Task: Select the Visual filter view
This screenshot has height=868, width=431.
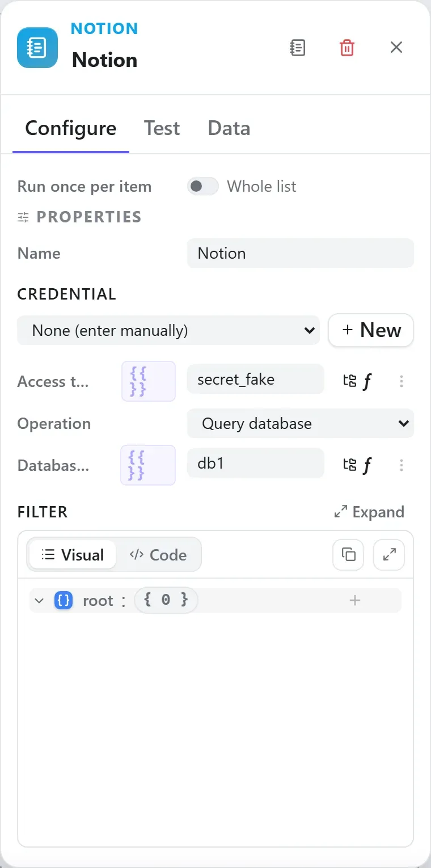Action: [x=73, y=555]
